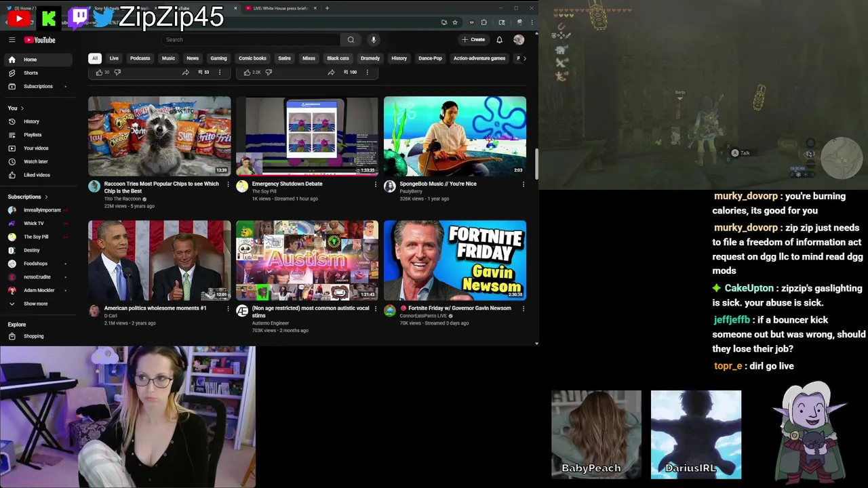This screenshot has height=488, width=868.
Task: Open Your videos in the sidebar
Action: point(39,148)
